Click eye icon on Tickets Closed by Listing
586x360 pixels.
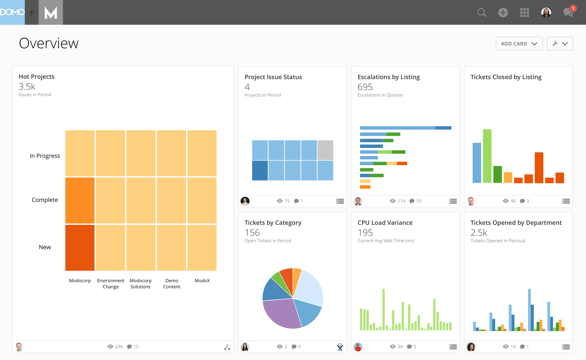click(506, 201)
